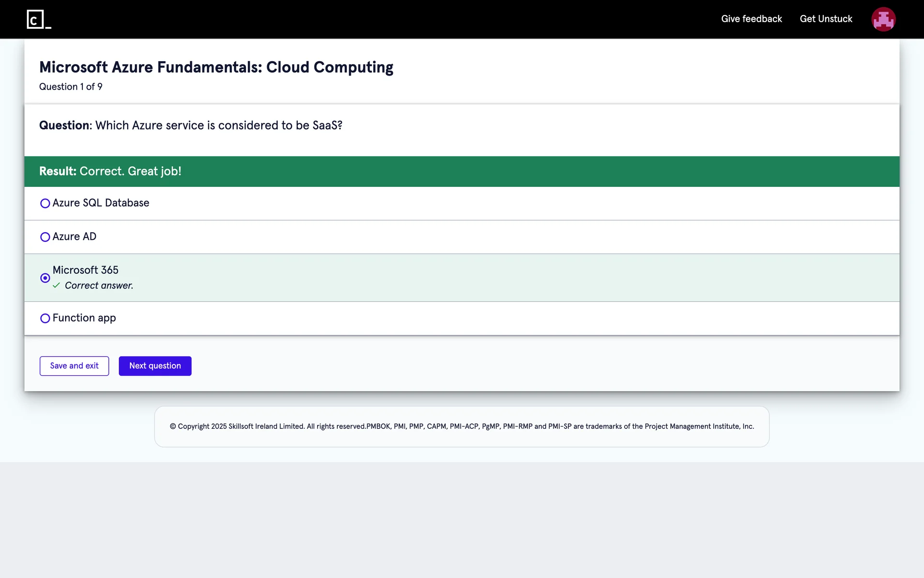
Task: Click the quiz title heading
Action: (x=216, y=67)
